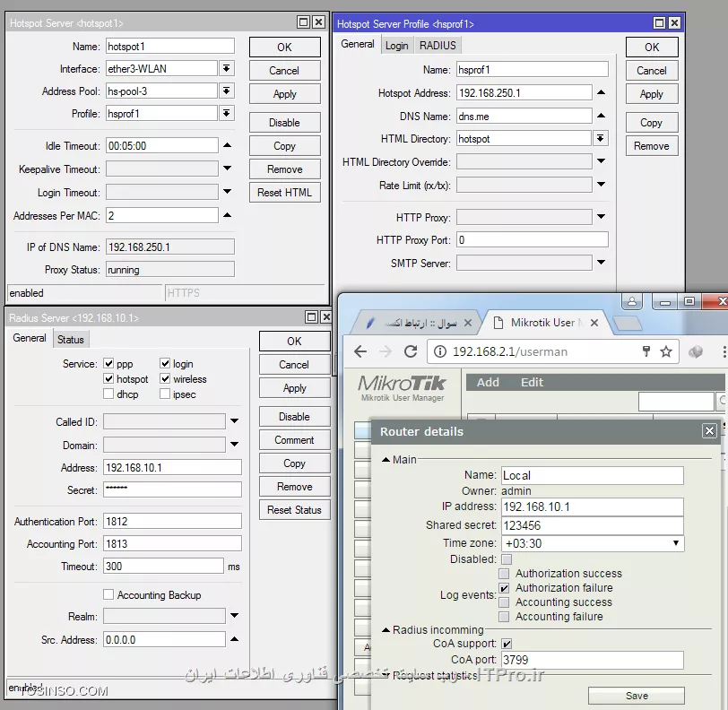Screen dimensions: 728x710
Task: Collapse Idle Timeout field
Action: [x=227, y=145]
